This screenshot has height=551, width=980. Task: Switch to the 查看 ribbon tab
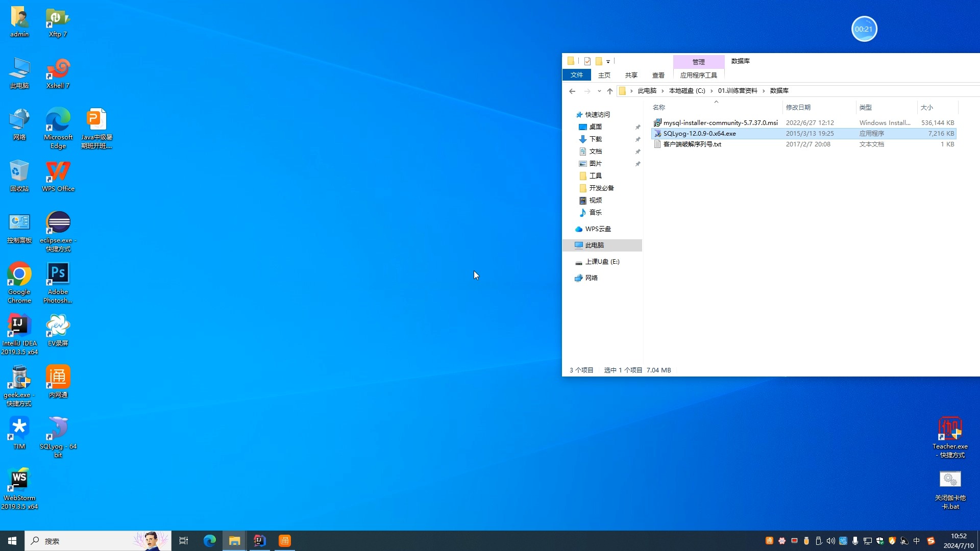pyautogui.click(x=658, y=75)
